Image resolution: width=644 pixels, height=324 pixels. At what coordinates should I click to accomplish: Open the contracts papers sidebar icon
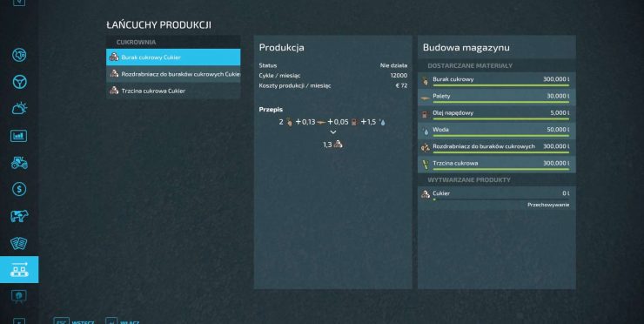(x=19, y=243)
